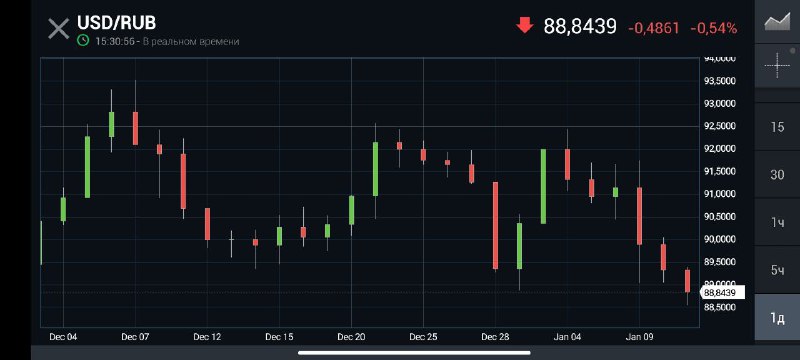Tap the Android home gesture bar
800x360 pixels.
tap(414, 352)
